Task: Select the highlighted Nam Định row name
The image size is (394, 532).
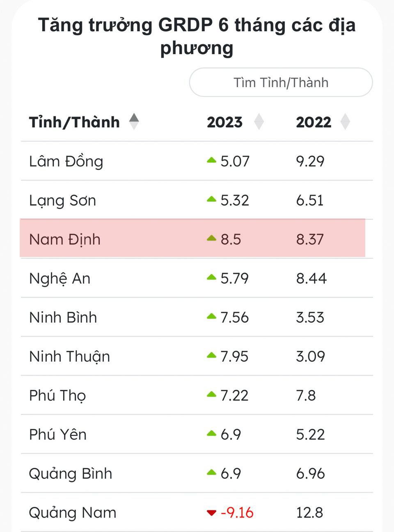Action: 65,239
